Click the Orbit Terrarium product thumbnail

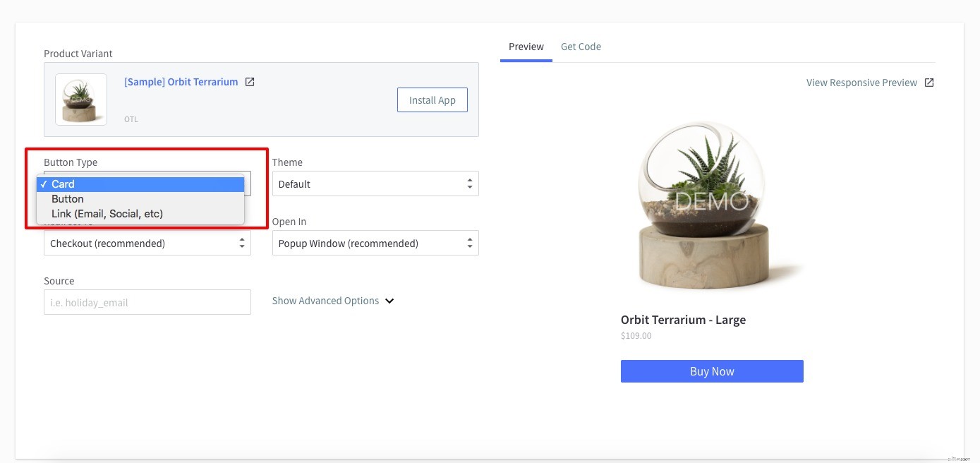[80, 99]
